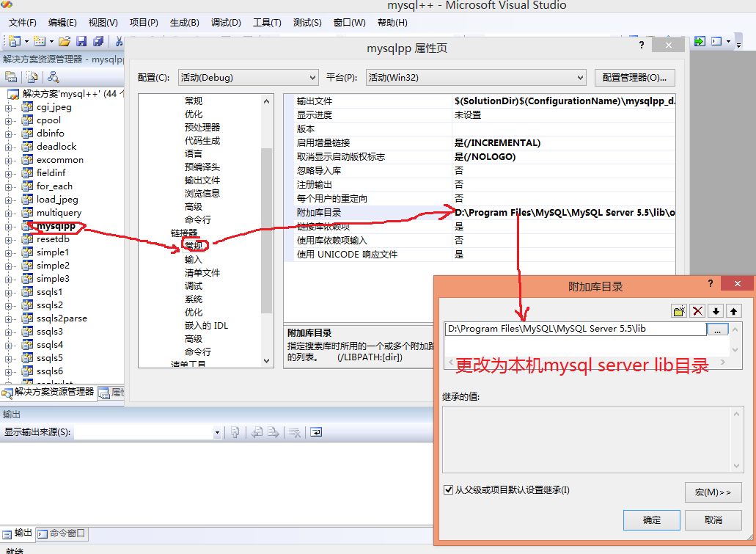
Task: Click the help question mark in mysqlpp 属性页 title
Action: pos(642,45)
